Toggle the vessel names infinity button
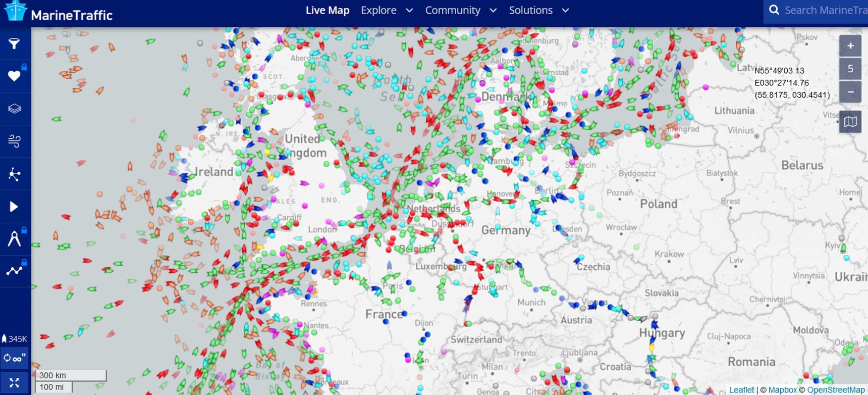This screenshot has width=868, height=395. 15,358
